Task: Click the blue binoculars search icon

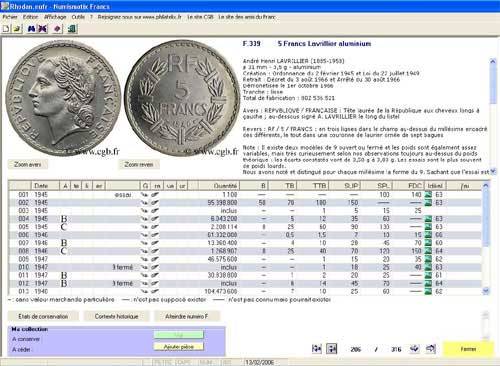Action: point(31,29)
